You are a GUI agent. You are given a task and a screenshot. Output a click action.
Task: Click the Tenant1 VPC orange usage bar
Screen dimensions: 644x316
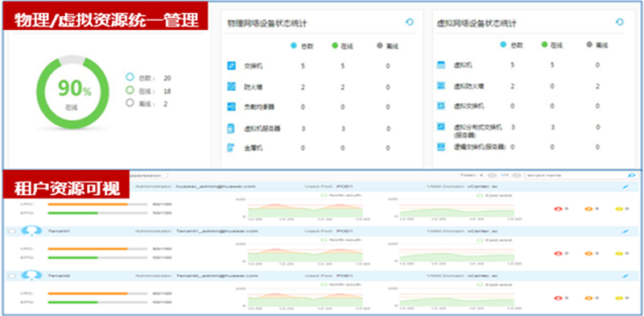coord(88,249)
